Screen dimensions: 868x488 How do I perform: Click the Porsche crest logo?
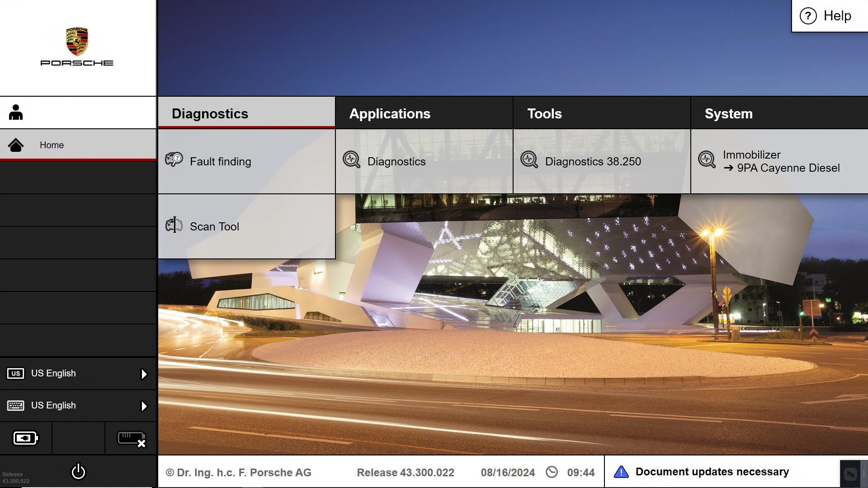pyautogui.click(x=77, y=41)
